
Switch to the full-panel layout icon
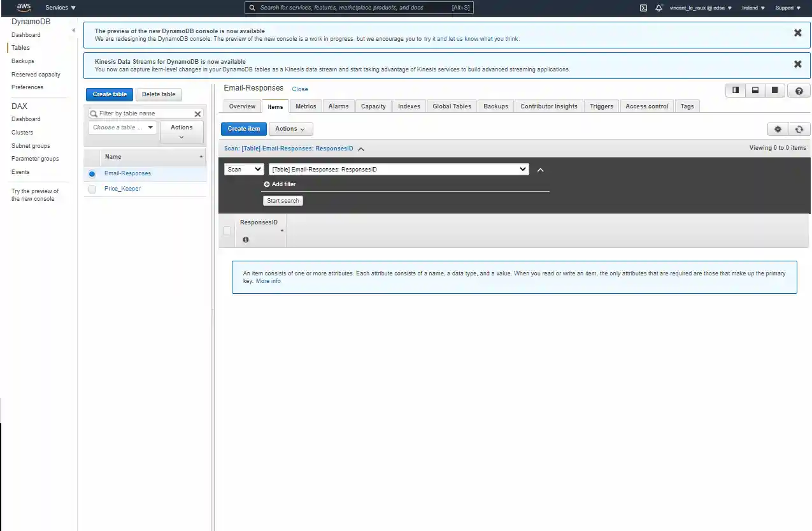[x=775, y=91]
